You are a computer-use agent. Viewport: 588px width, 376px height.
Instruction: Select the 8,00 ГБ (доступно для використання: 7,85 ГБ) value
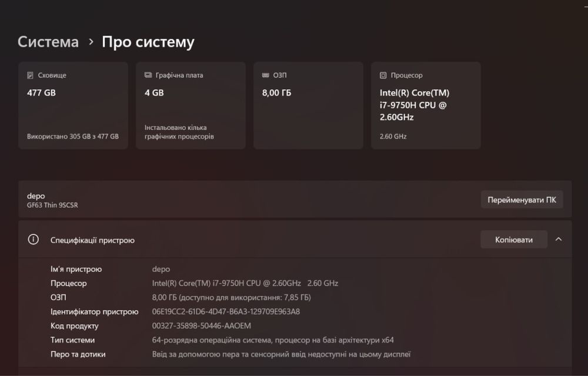coord(231,297)
